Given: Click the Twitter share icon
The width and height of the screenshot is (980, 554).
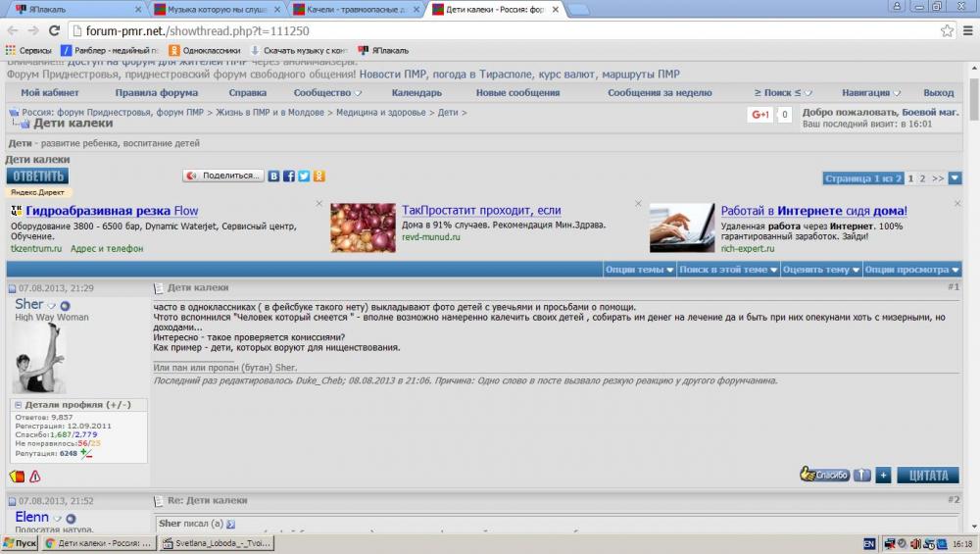Looking at the screenshot, I should pos(304,176).
